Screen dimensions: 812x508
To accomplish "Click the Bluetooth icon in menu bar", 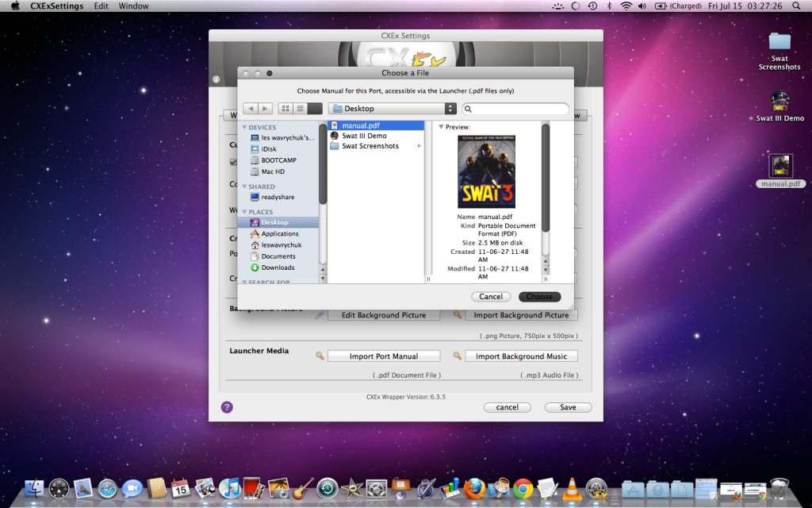I will pos(610,6).
